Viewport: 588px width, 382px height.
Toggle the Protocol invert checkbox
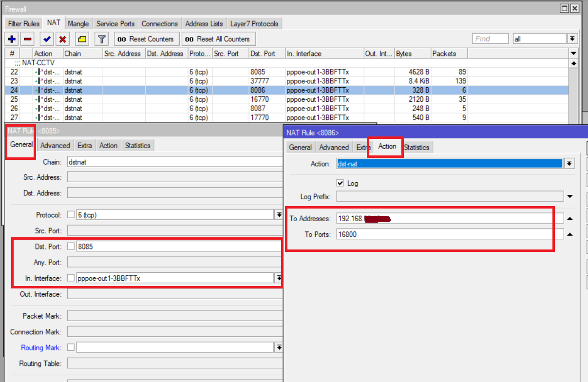tap(71, 215)
